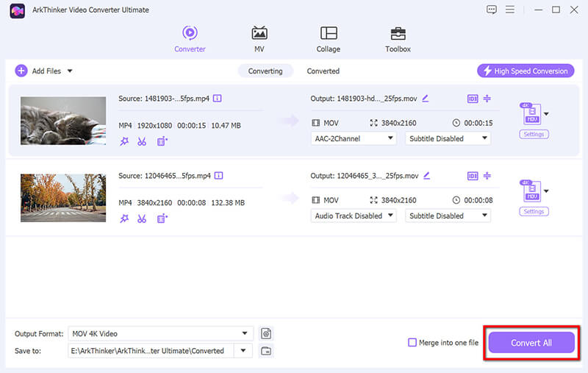Open the hamburger menu icon
Image resolution: width=588 pixels, height=373 pixels.
[509, 10]
